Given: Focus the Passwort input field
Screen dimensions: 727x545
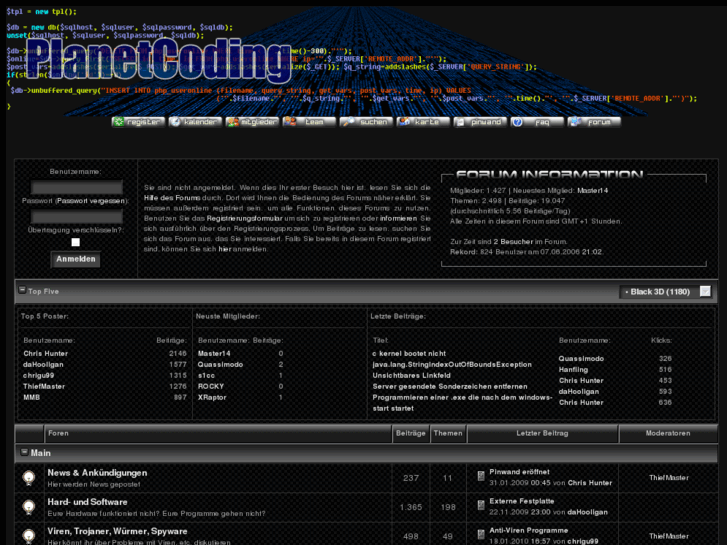Looking at the screenshot, I should tap(77, 216).
